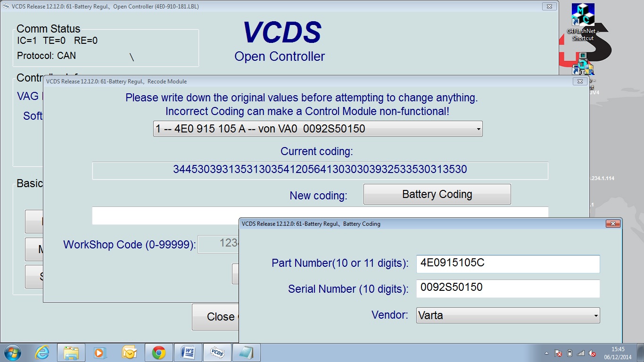Click the 'New coding:' label
This screenshot has height=362, width=644.
[318, 196]
